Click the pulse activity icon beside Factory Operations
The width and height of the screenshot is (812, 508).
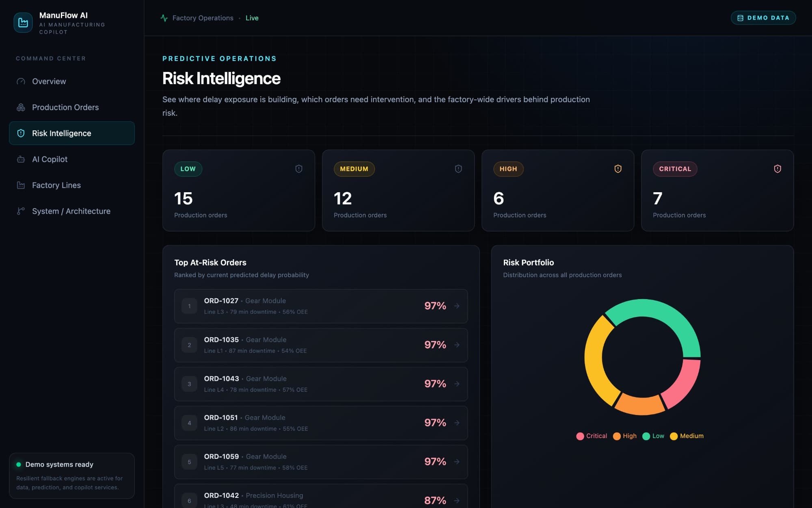click(x=164, y=18)
